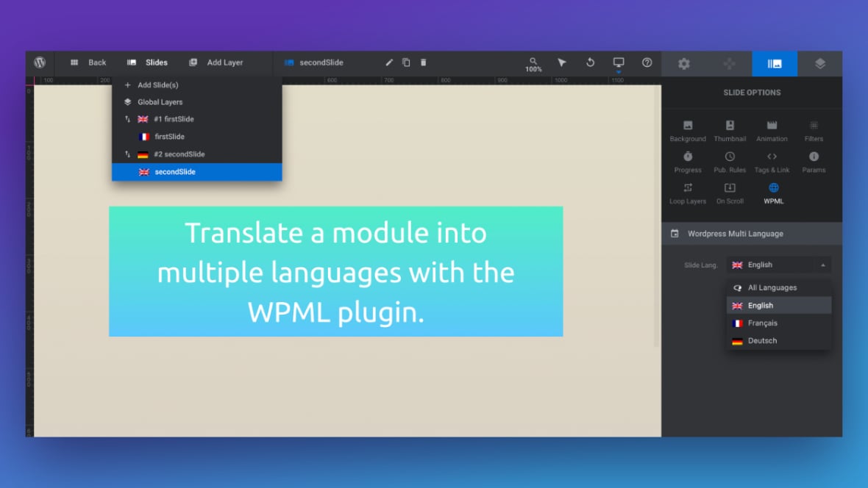868x488 pixels.
Task: Open the Animation slide option
Action: coord(772,131)
